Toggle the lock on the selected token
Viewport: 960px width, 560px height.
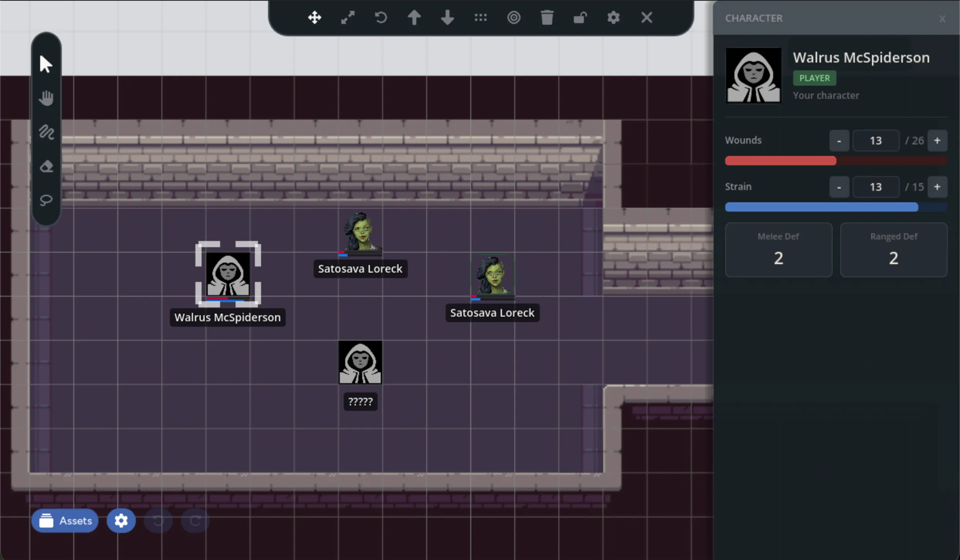pos(580,17)
